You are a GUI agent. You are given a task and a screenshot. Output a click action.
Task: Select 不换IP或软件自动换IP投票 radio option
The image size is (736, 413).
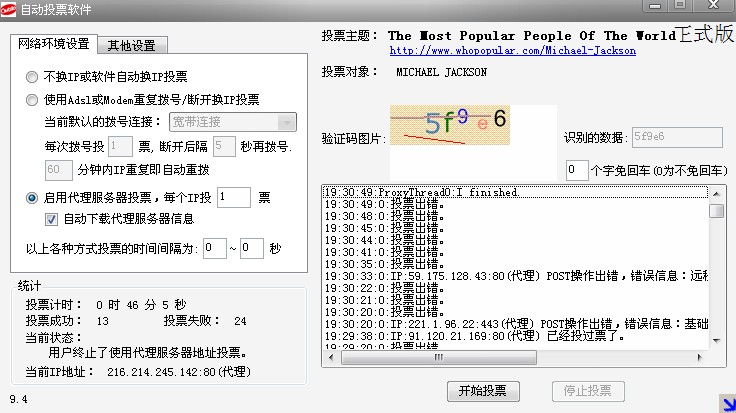point(32,76)
